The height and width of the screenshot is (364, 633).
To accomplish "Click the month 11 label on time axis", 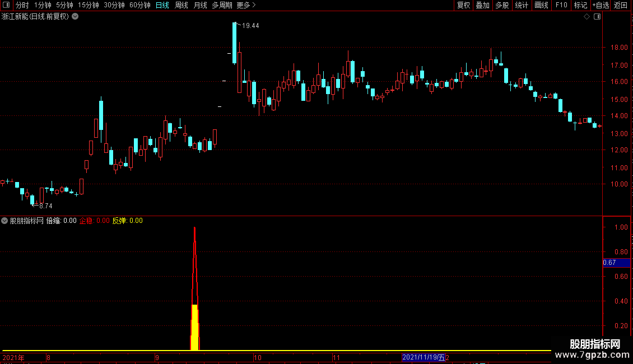I will 336,358.
